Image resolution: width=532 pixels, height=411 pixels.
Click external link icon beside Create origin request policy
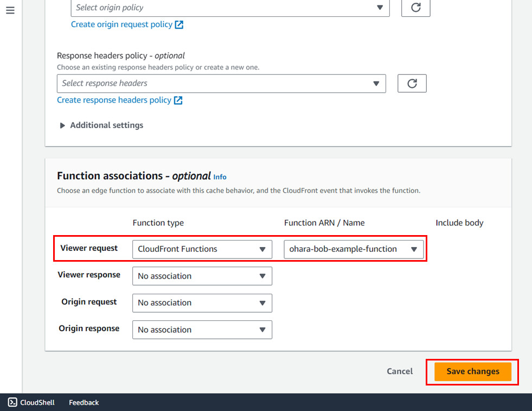pyautogui.click(x=179, y=24)
